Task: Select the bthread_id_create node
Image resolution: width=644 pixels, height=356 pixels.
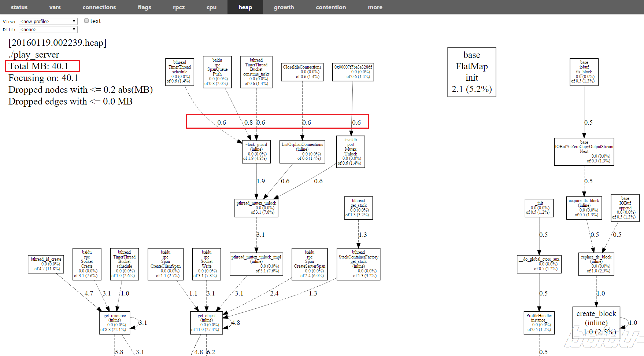Action: coord(46,264)
